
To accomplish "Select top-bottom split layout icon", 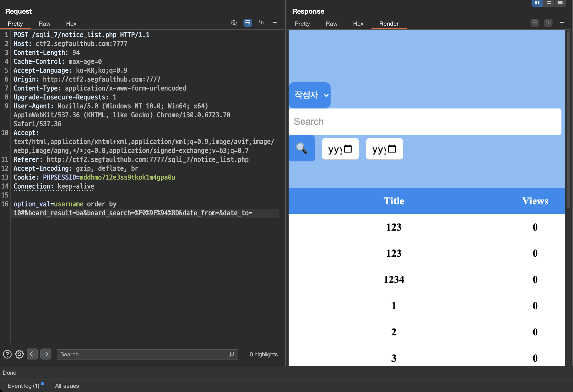I will (x=549, y=3).
